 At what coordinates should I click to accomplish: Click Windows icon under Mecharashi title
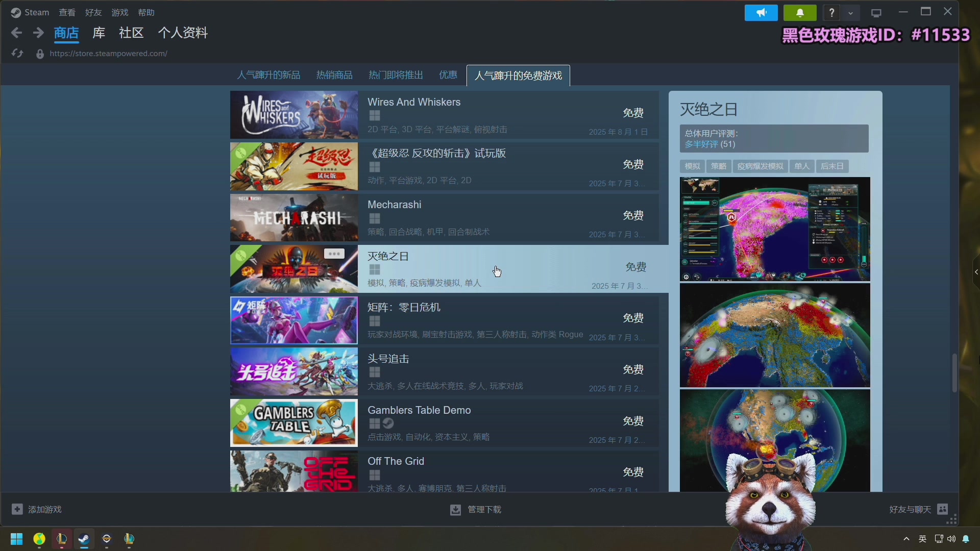(x=375, y=218)
